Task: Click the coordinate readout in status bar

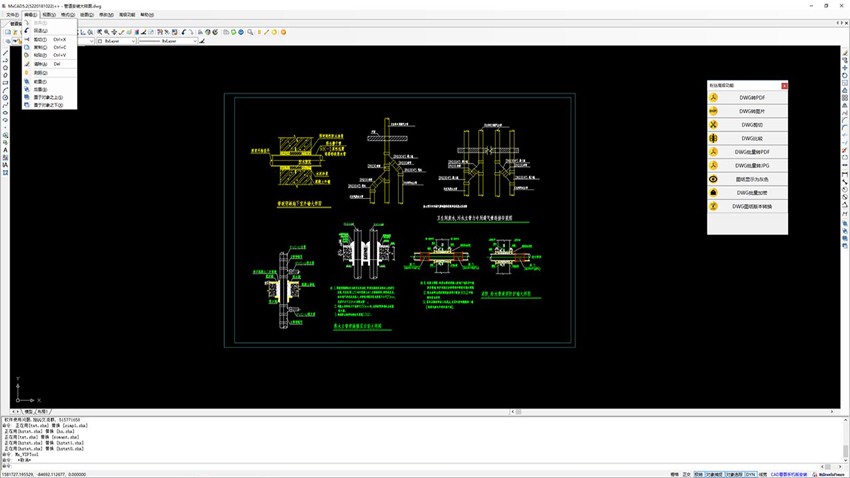Action: [x=44, y=475]
